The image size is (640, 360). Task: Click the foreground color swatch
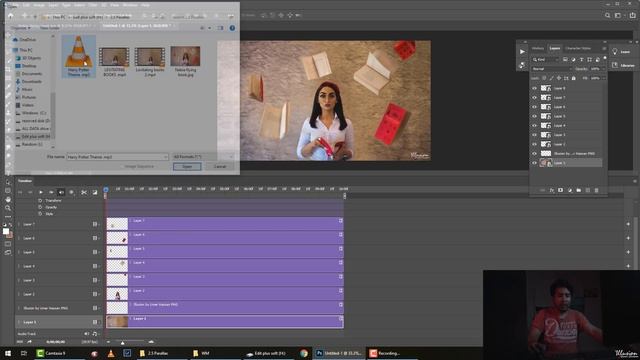(6, 231)
